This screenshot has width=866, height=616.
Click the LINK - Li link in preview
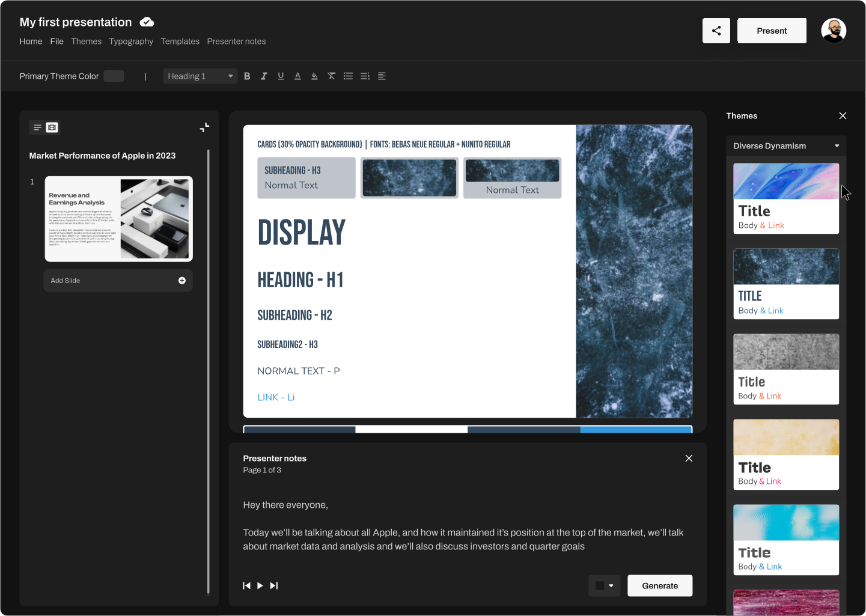[x=276, y=397]
